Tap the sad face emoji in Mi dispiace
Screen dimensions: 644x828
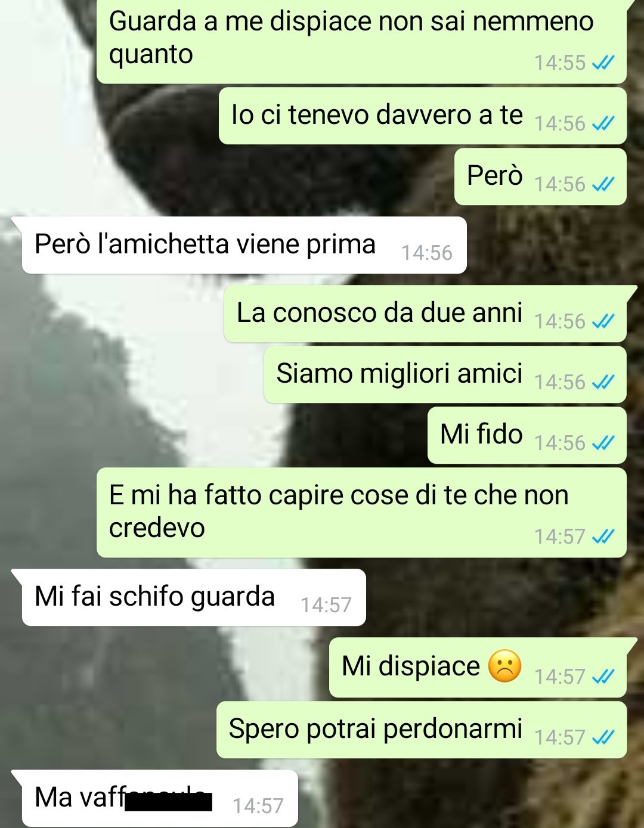coord(504,666)
